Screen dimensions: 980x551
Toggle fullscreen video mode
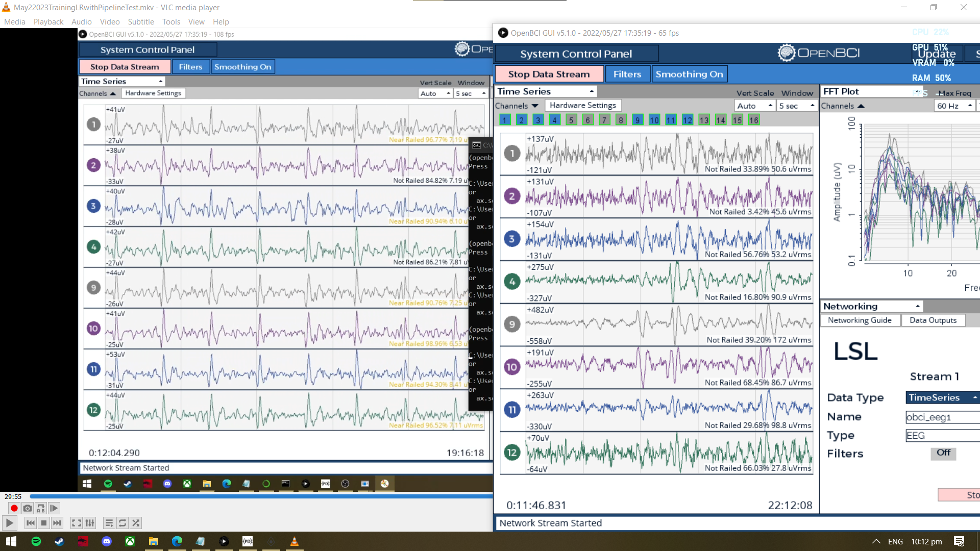[77, 523]
